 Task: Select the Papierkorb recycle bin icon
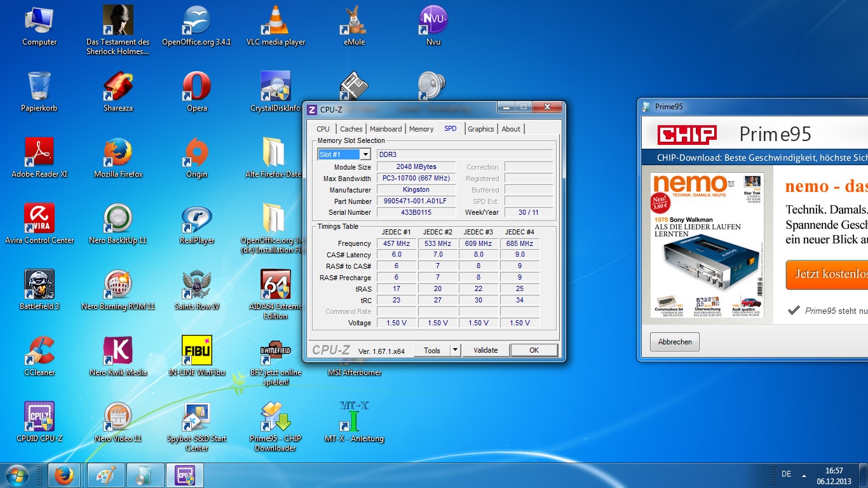(39, 91)
